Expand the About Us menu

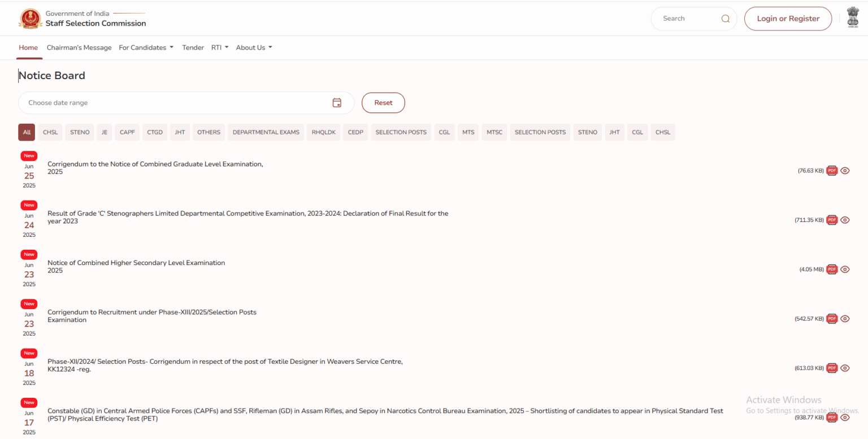(254, 47)
